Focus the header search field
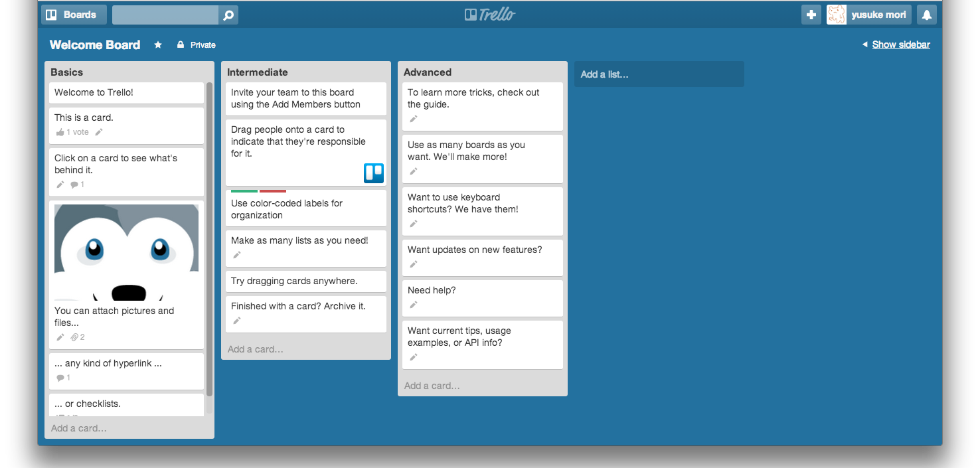This screenshot has width=980, height=468. click(x=165, y=15)
